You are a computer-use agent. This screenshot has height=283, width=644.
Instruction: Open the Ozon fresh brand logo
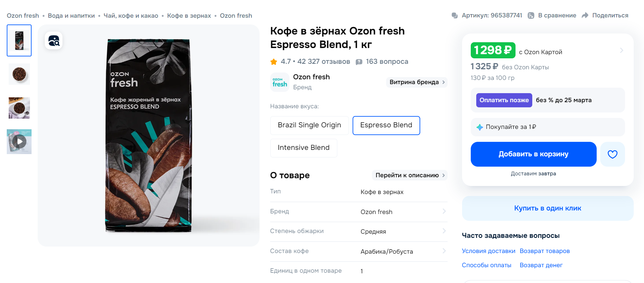click(x=279, y=82)
